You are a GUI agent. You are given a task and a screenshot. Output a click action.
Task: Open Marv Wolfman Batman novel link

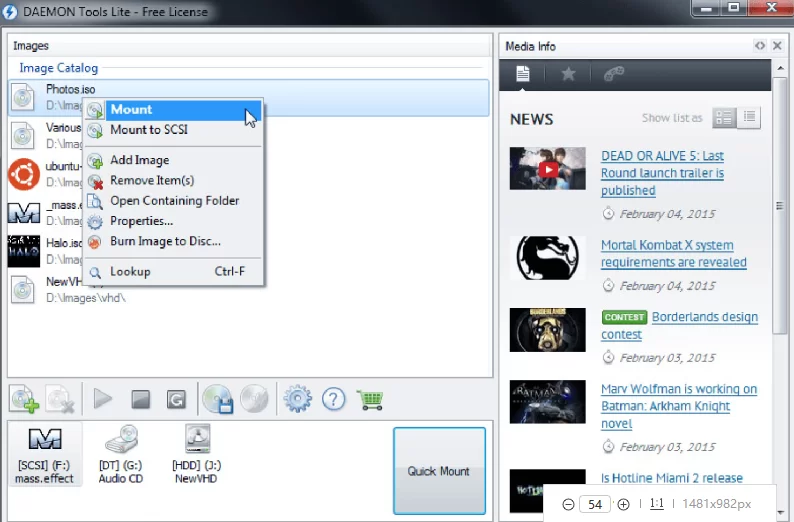click(679, 406)
